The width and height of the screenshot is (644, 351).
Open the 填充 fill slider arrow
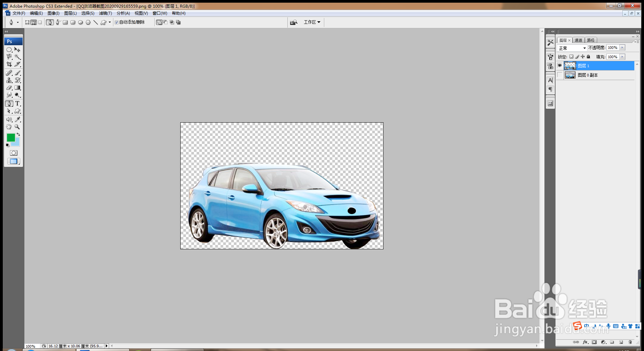(622, 57)
